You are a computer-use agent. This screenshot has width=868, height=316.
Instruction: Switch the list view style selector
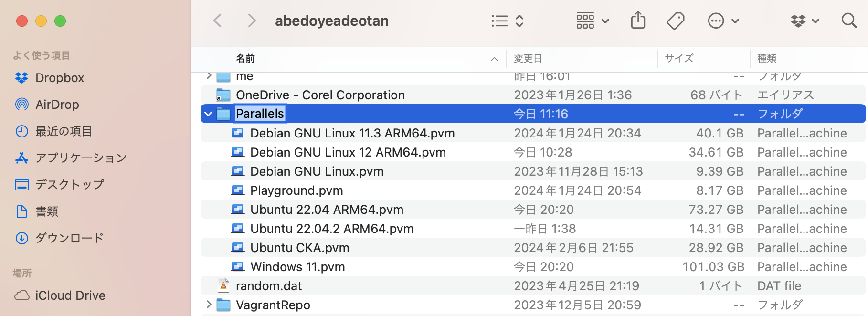coord(508,21)
